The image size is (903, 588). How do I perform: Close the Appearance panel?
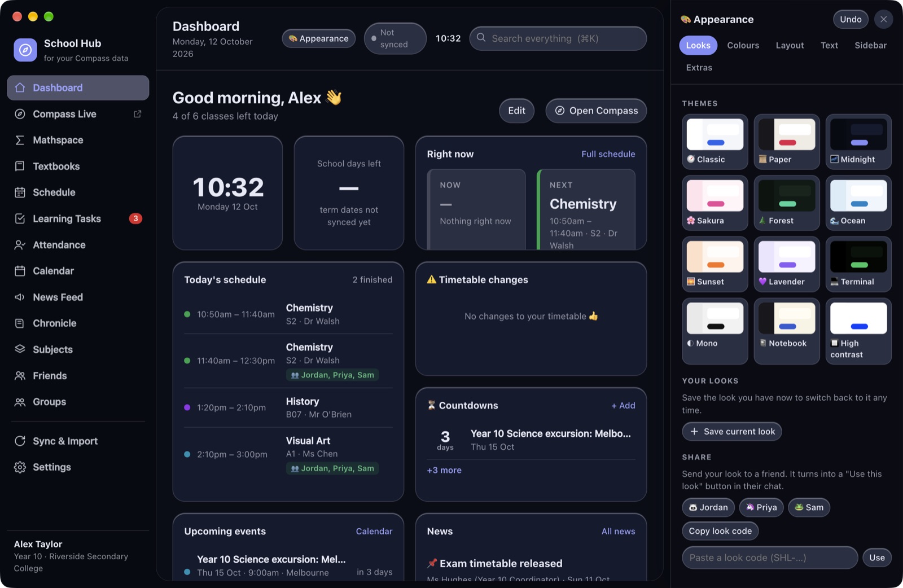pyautogui.click(x=883, y=19)
